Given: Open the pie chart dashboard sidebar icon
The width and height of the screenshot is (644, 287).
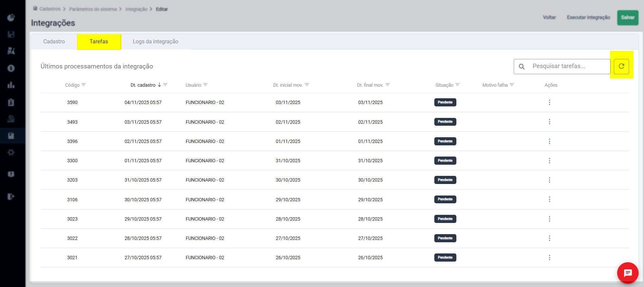Looking at the screenshot, I should coord(11,18).
